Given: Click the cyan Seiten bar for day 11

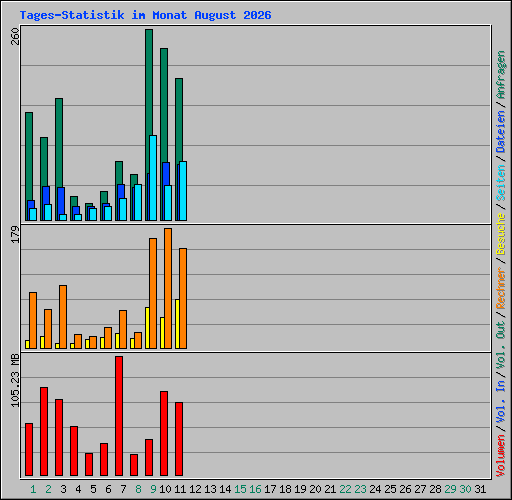Looking at the screenshot, I should (183, 191).
